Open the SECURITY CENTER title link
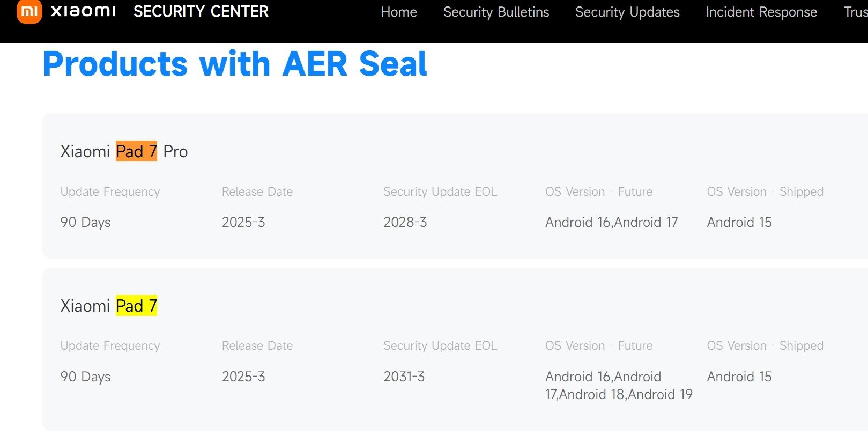The image size is (868, 435). (201, 12)
